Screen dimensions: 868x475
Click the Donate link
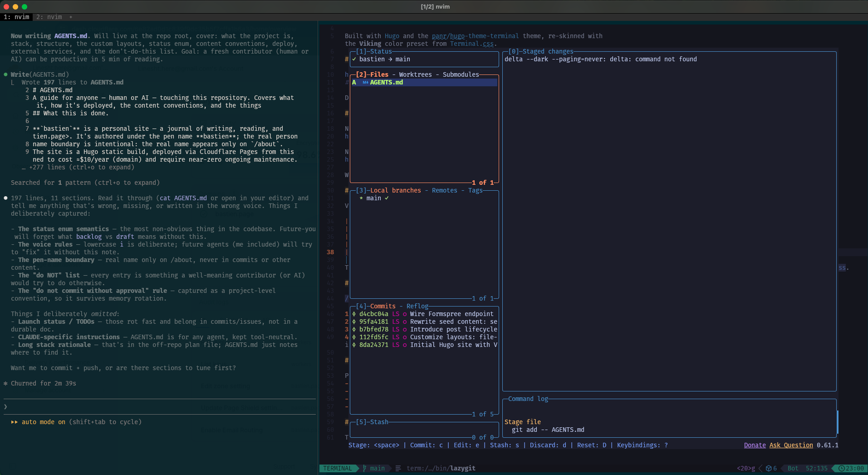(755, 445)
